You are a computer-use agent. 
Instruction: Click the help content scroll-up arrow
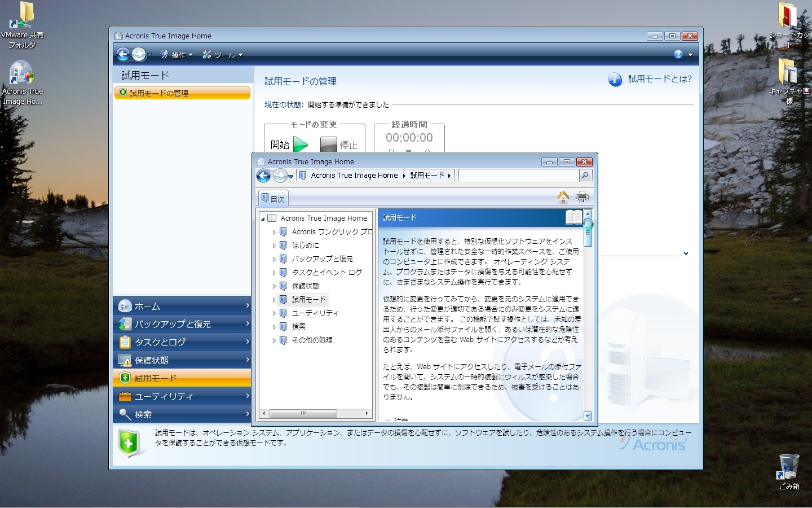[x=588, y=214]
